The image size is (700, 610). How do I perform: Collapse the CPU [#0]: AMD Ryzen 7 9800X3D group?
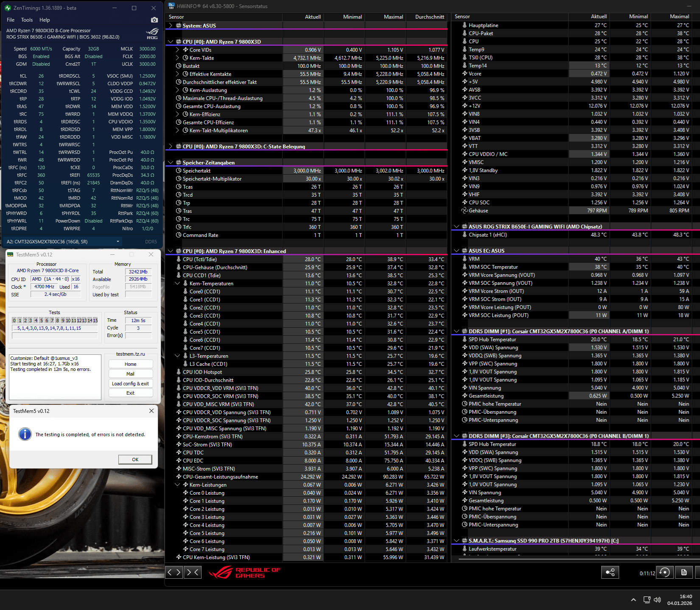tap(171, 42)
